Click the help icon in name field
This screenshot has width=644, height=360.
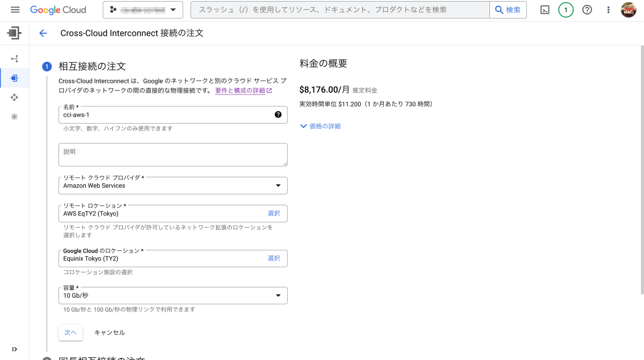278,114
